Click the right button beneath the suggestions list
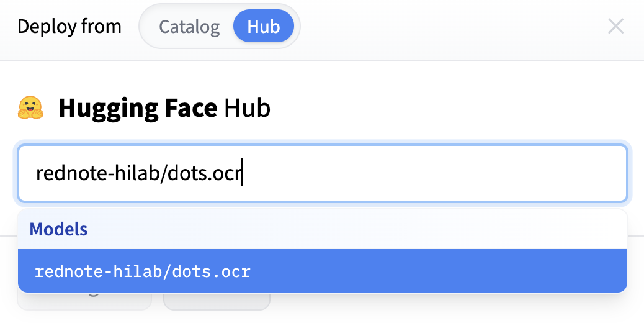Image resolution: width=644 pixels, height=323 pixels. click(217, 303)
